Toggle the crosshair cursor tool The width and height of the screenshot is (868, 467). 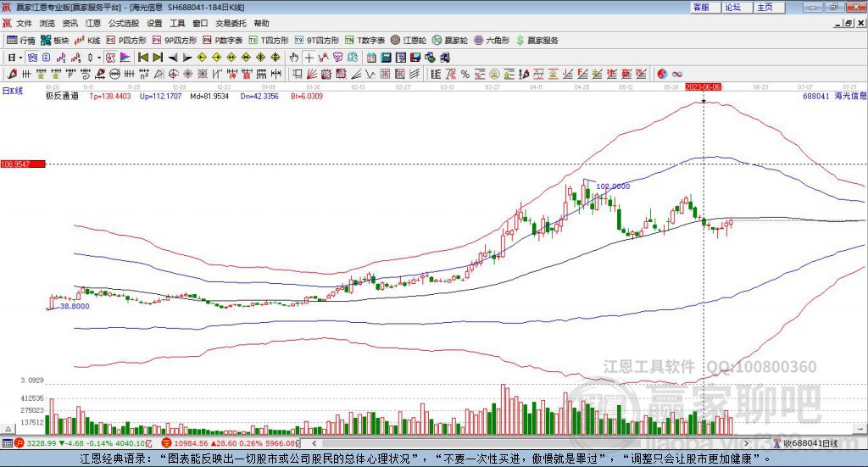point(309,58)
